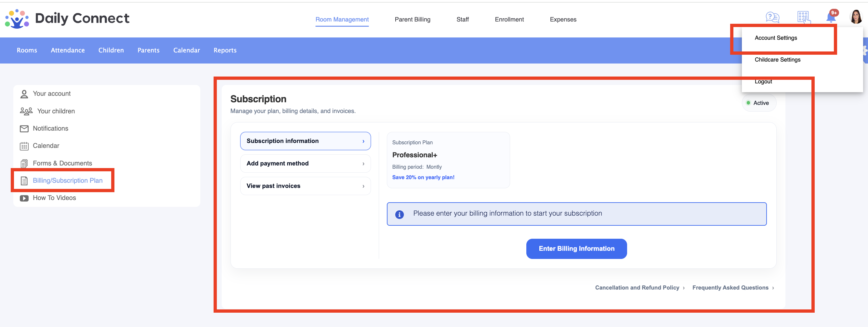
Task: Click the Your children group icon
Action: 26,111
